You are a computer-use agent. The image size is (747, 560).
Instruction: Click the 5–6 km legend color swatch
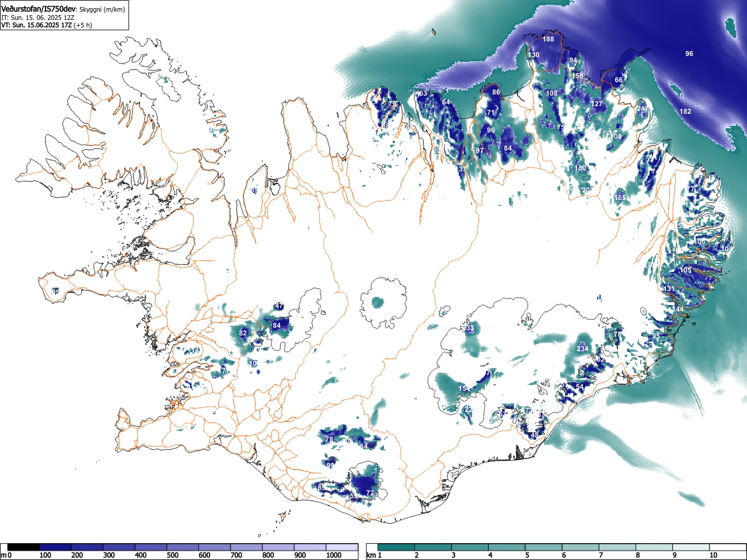click(544, 547)
